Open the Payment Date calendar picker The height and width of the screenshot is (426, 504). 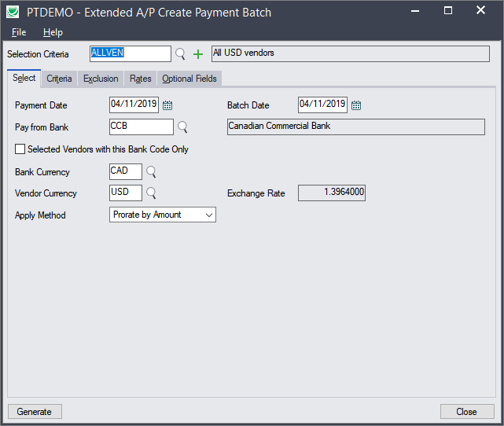click(167, 105)
